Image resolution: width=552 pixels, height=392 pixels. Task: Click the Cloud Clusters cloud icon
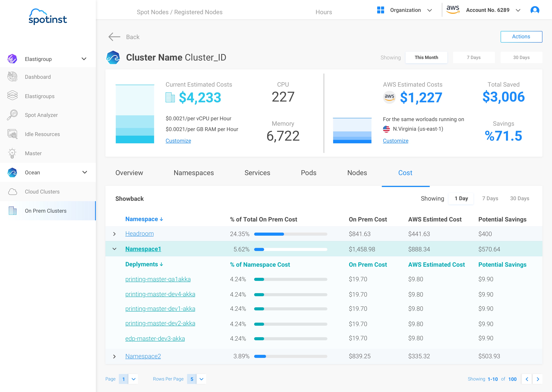pos(12,192)
